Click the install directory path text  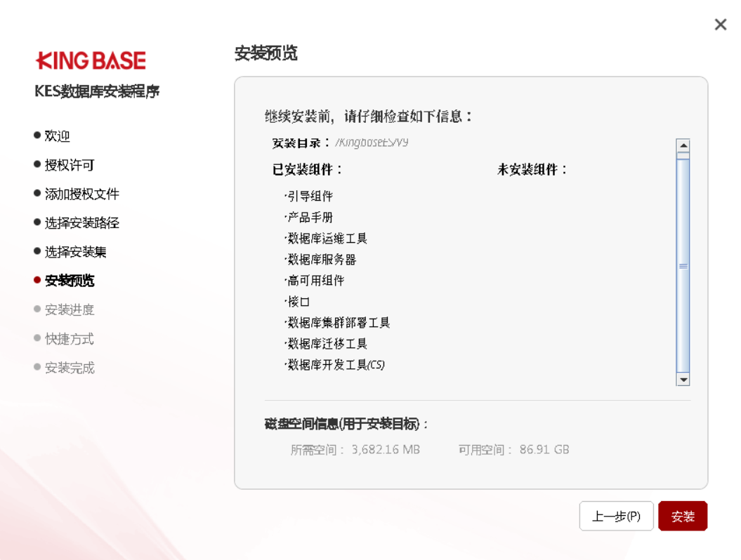(x=372, y=142)
